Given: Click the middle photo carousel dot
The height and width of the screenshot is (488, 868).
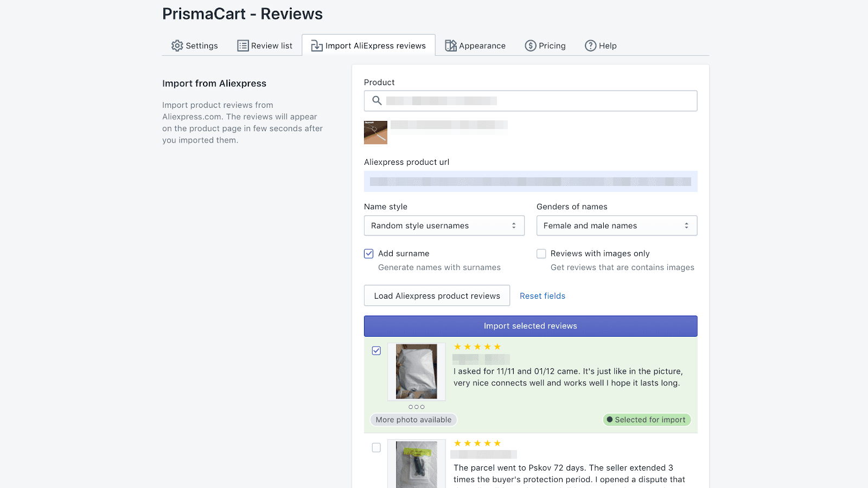Looking at the screenshot, I should pyautogui.click(x=417, y=406).
